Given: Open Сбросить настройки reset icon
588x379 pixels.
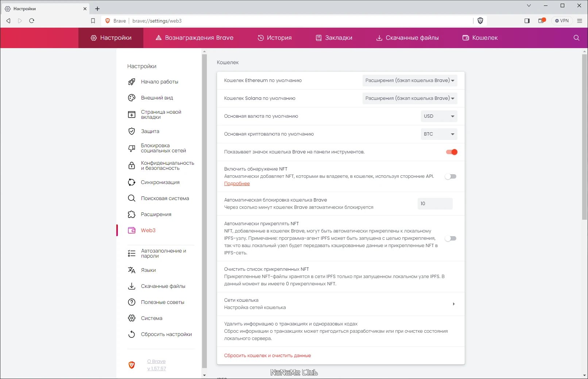Looking at the screenshot, I should point(132,334).
